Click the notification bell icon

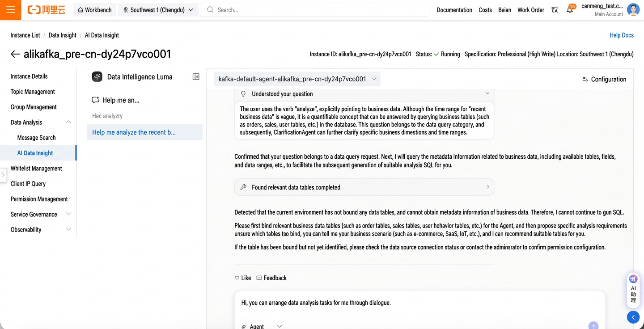pos(570,10)
